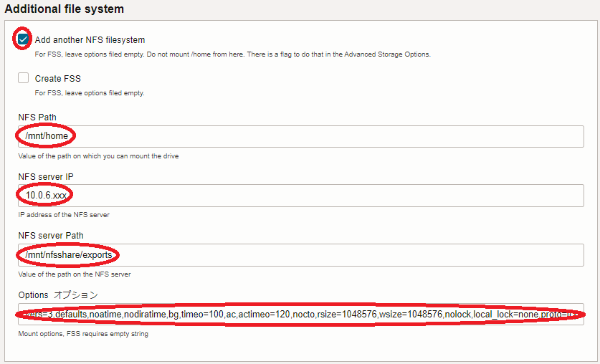600x364 pixels.
Task: Uncheck the Add another NFS filesystem checkbox
Action: [24, 39]
